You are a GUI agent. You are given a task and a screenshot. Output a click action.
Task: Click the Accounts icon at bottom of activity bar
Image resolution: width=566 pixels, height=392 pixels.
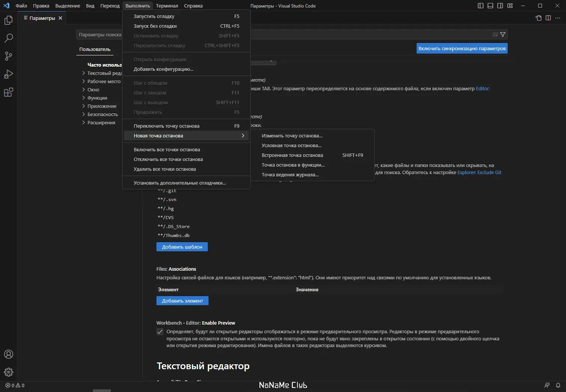[x=8, y=354]
